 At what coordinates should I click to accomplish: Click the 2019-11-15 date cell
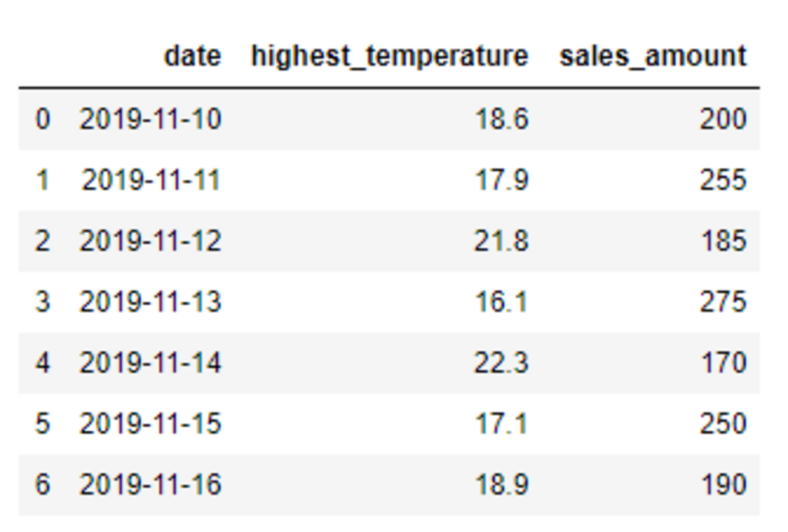(x=150, y=424)
